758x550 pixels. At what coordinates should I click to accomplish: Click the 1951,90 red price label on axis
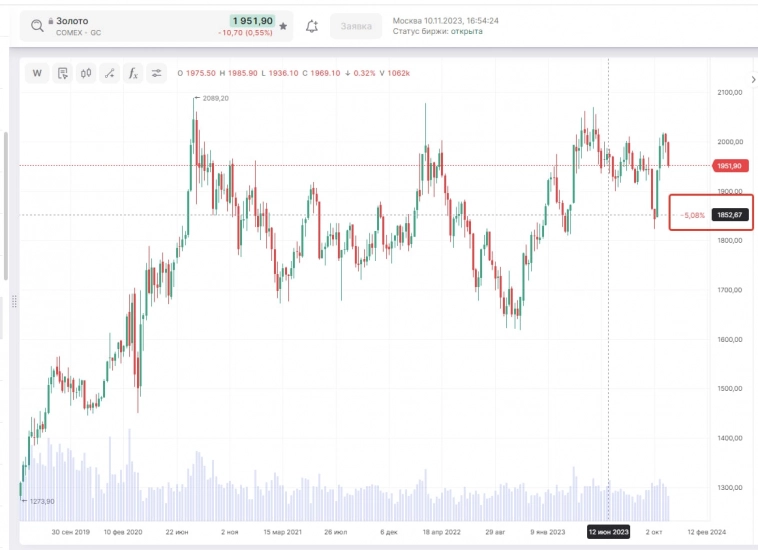[x=729, y=166]
